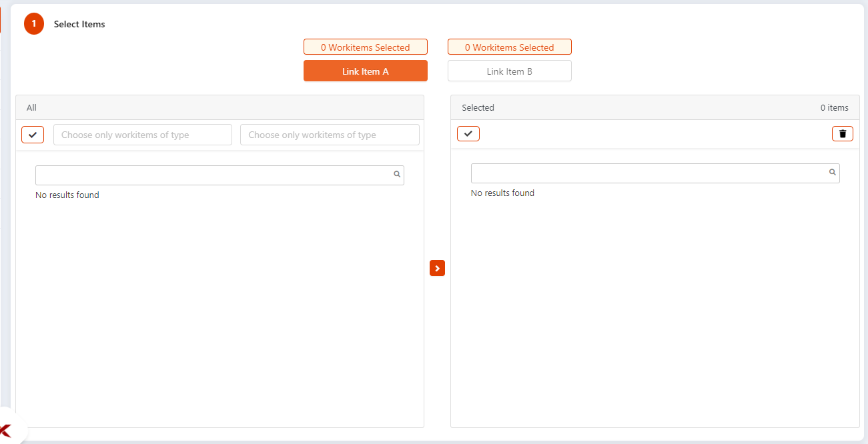Toggle the 0 Workitems Selected indicator above Link Item A
Viewport: 868px width, 444px height.
pyautogui.click(x=366, y=47)
